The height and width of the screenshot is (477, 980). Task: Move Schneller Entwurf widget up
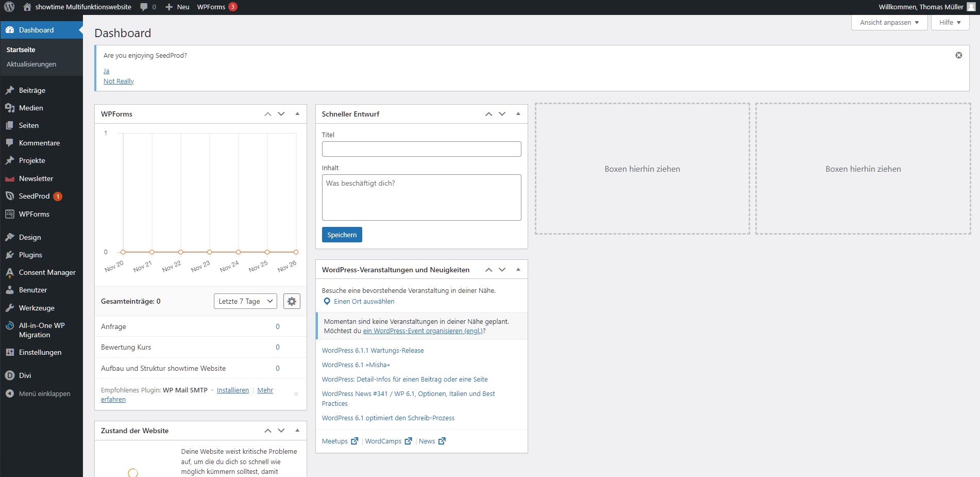tap(489, 114)
